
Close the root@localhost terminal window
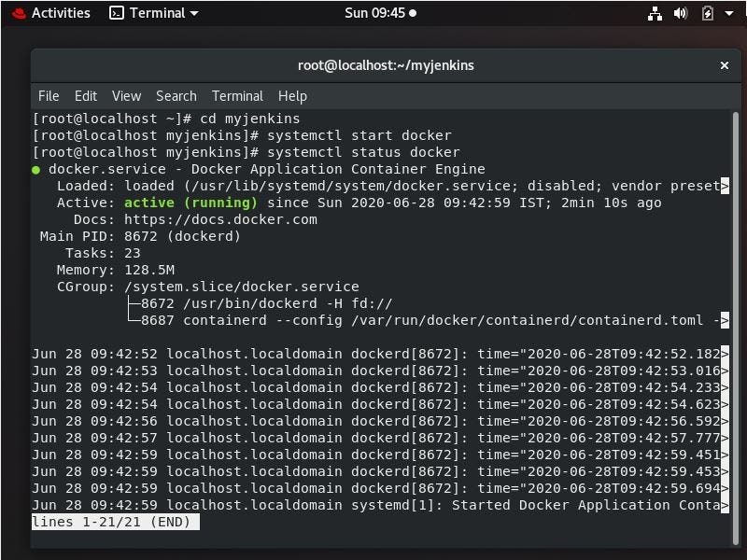pyautogui.click(x=725, y=65)
